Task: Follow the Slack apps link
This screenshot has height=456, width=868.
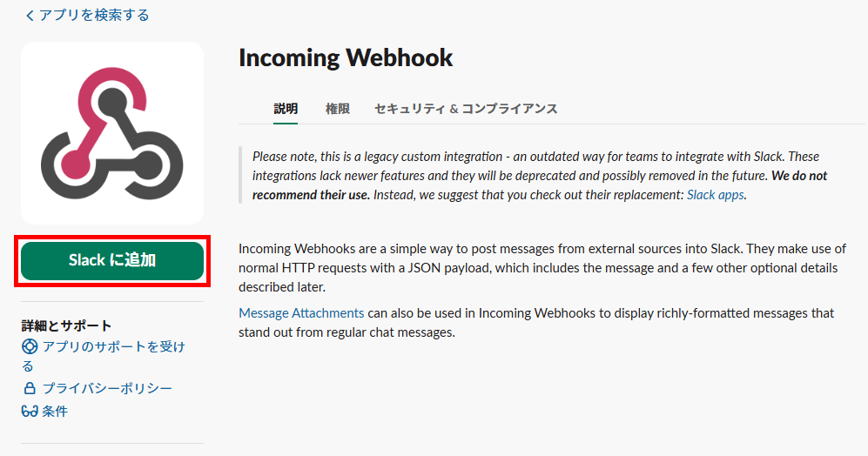Action: 716,195
